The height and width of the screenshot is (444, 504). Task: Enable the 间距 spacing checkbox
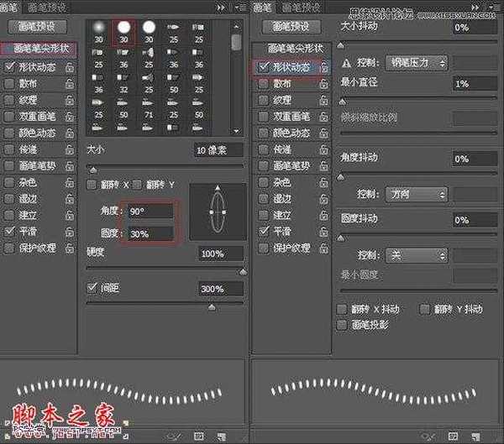(92, 288)
